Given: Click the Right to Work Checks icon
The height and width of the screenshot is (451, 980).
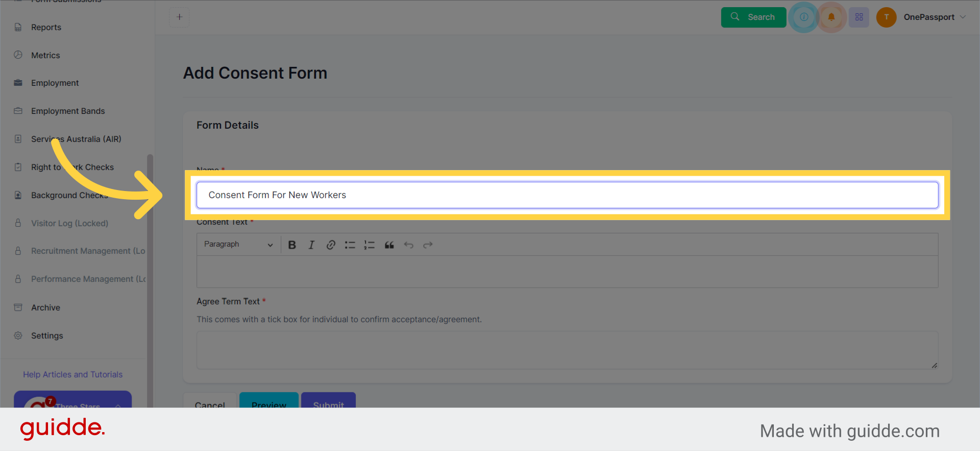Looking at the screenshot, I should [18, 167].
